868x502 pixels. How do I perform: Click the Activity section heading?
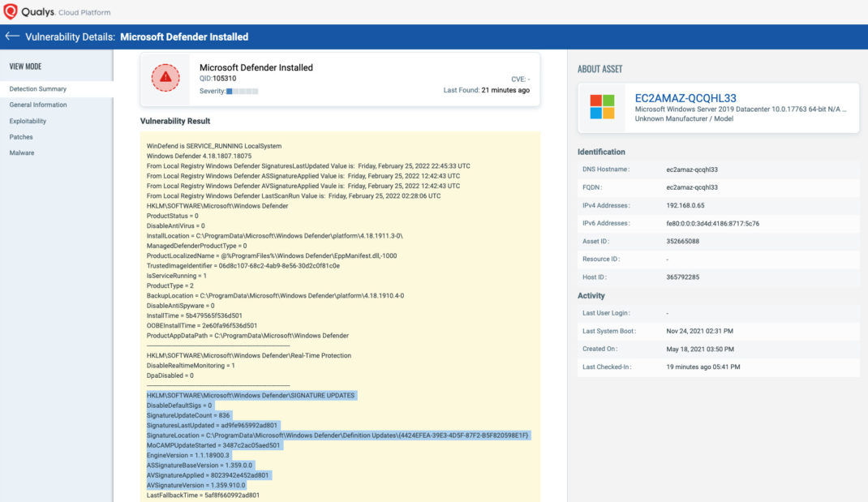click(591, 295)
